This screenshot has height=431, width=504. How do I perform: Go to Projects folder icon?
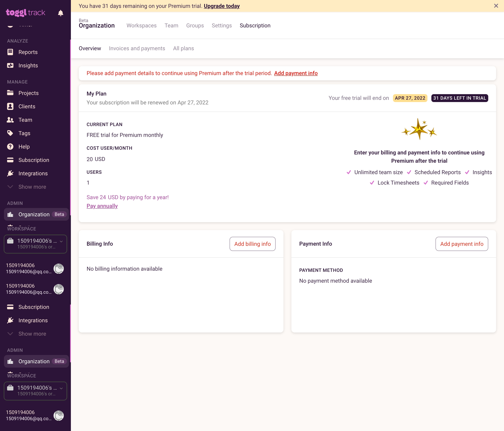tap(10, 93)
